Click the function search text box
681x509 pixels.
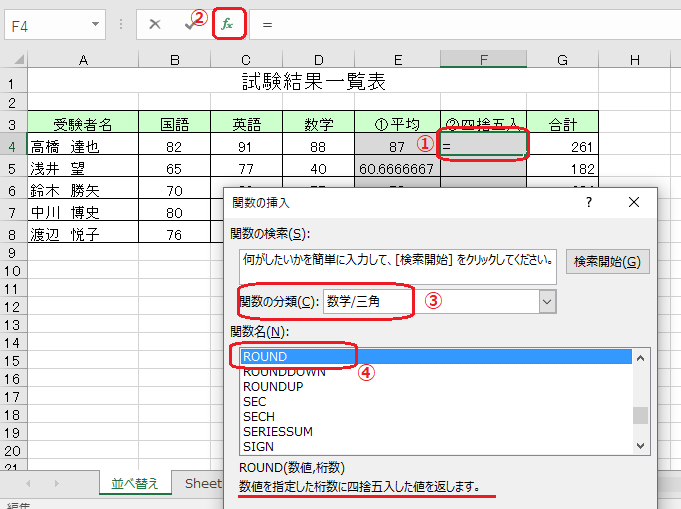click(x=397, y=267)
